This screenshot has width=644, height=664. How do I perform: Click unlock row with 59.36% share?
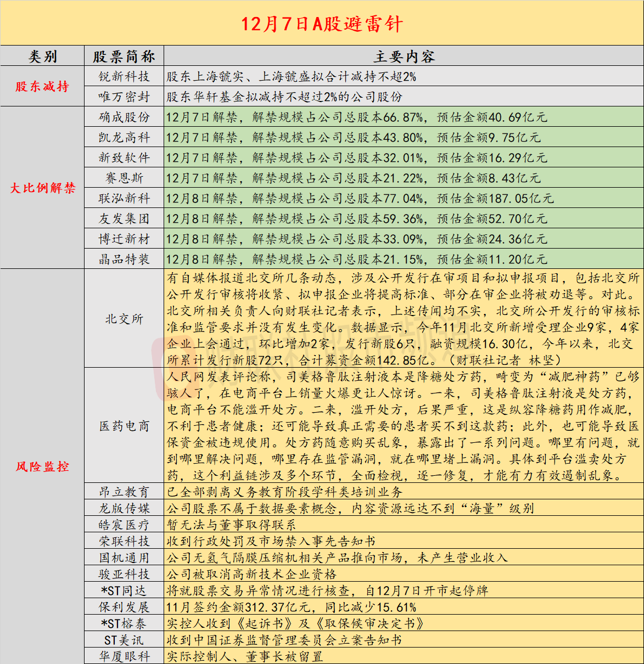tap(404, 218)
